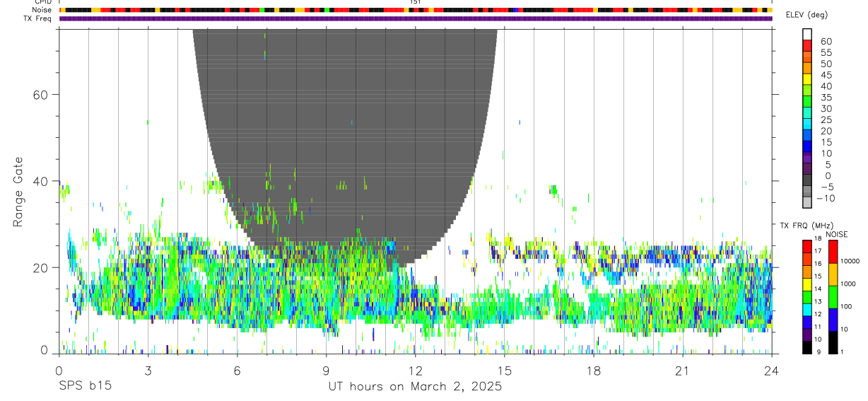Click the '6' tick on the UT hours axis
Viewport: 868px width, 401px height.
(x=237, y=371)
